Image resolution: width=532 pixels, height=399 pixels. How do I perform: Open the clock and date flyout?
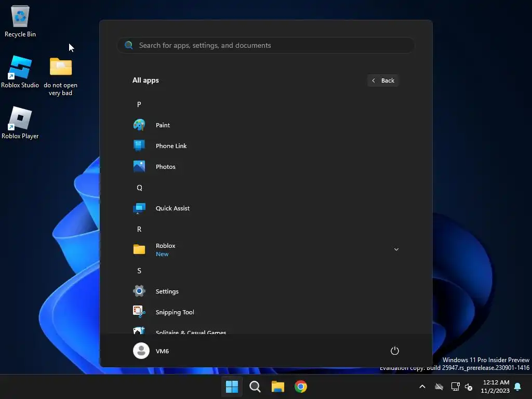tap(495, 387)
